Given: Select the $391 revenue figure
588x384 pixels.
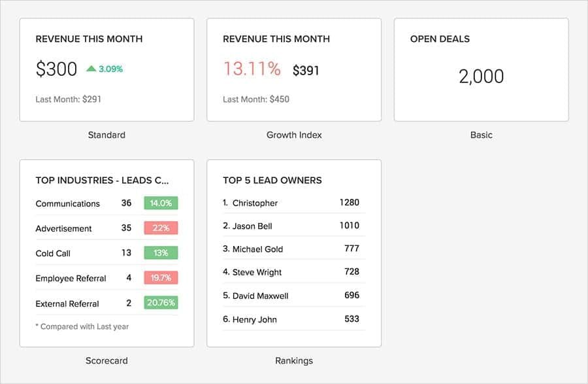Looking at the screenshot, I should point(304,69).
